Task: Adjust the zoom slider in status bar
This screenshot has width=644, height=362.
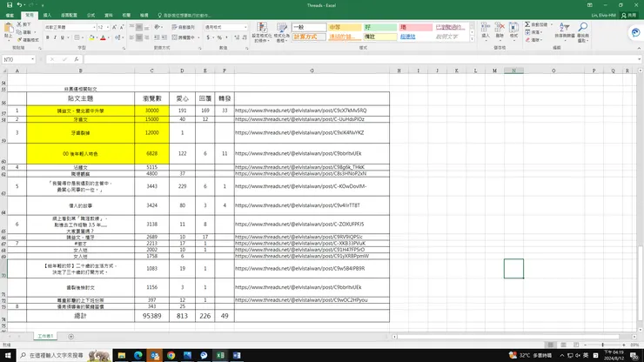Action: (x=603, y=345)
